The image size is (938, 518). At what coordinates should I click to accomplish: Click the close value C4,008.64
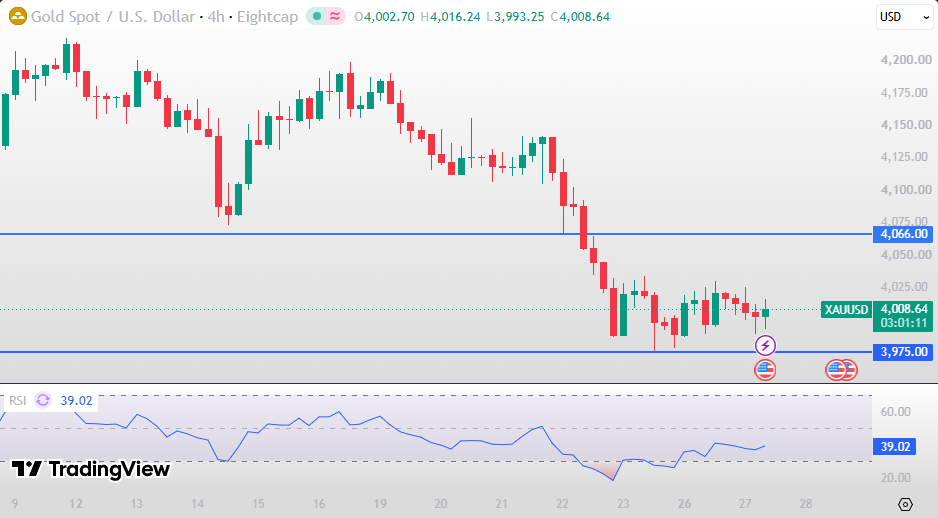click(580, 17)
